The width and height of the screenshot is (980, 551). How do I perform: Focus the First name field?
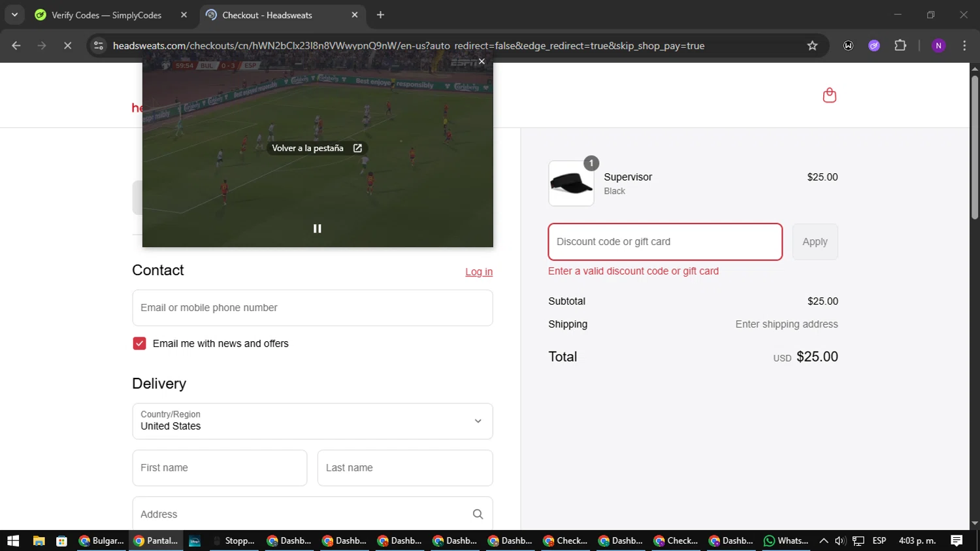tap(220, 468)
